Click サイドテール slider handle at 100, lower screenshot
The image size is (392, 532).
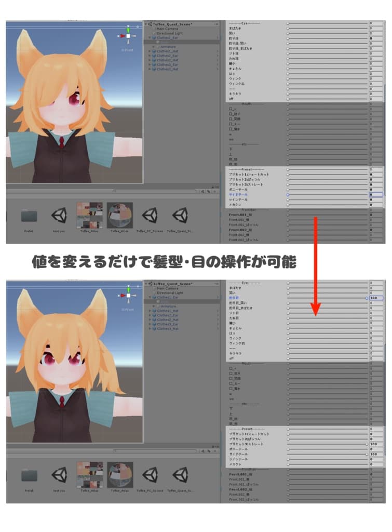[367, 454]
